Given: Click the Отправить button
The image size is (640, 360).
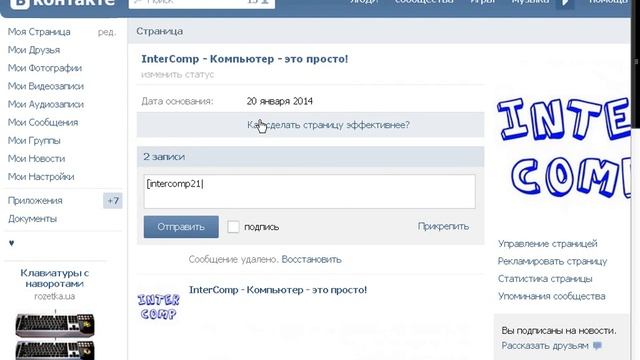Looking at the screenshot, I should (x=181, y=227).
